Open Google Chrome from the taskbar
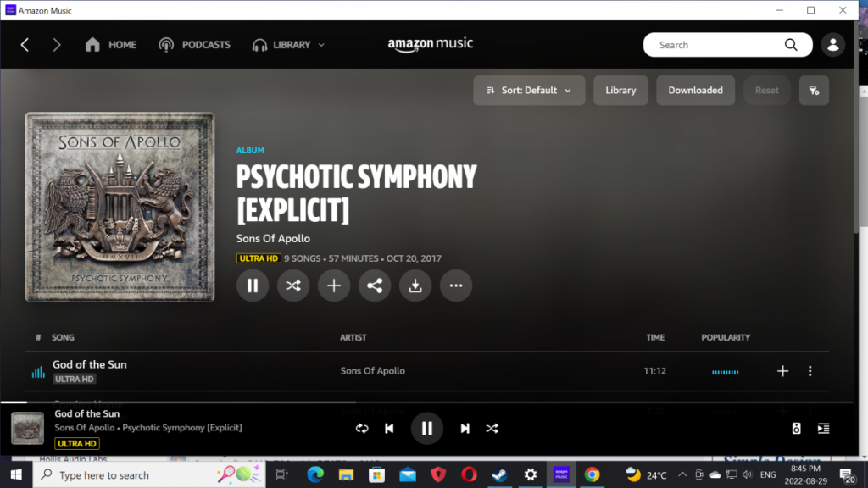Image resolution: width=868 pixels, height=488 pixels. pyautogui.click(x=592, y=474)
